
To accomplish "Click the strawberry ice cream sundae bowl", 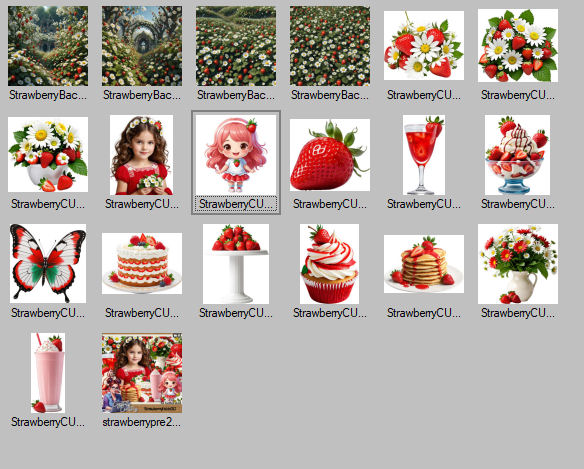I will point(517,155).
